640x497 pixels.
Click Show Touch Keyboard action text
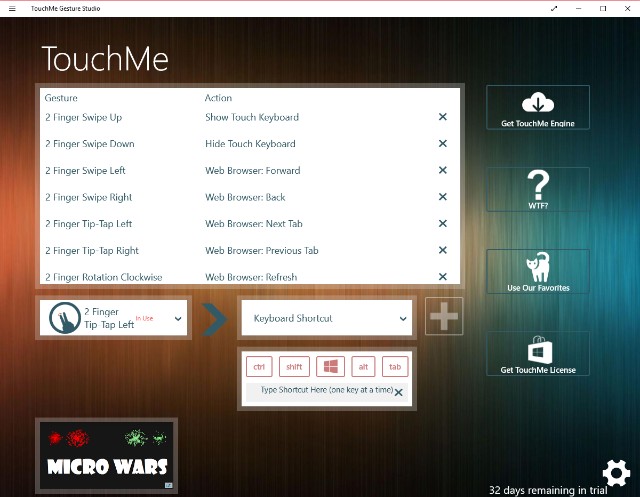252,117
